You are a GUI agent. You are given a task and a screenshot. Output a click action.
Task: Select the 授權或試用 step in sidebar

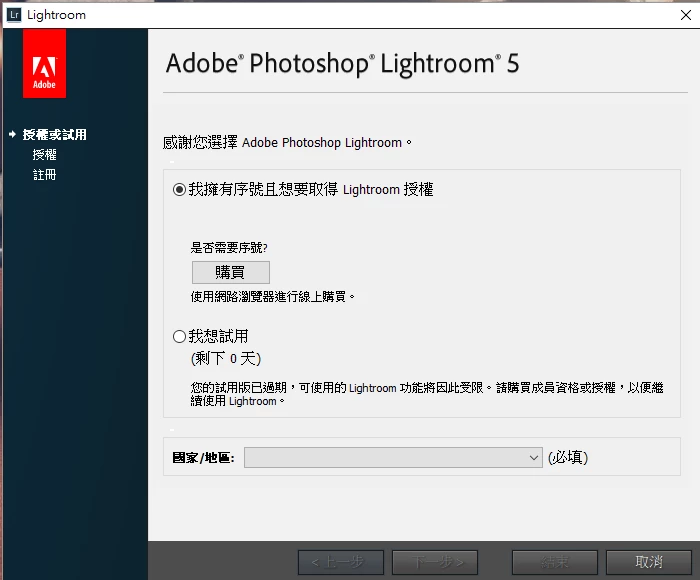click(54, 134)
